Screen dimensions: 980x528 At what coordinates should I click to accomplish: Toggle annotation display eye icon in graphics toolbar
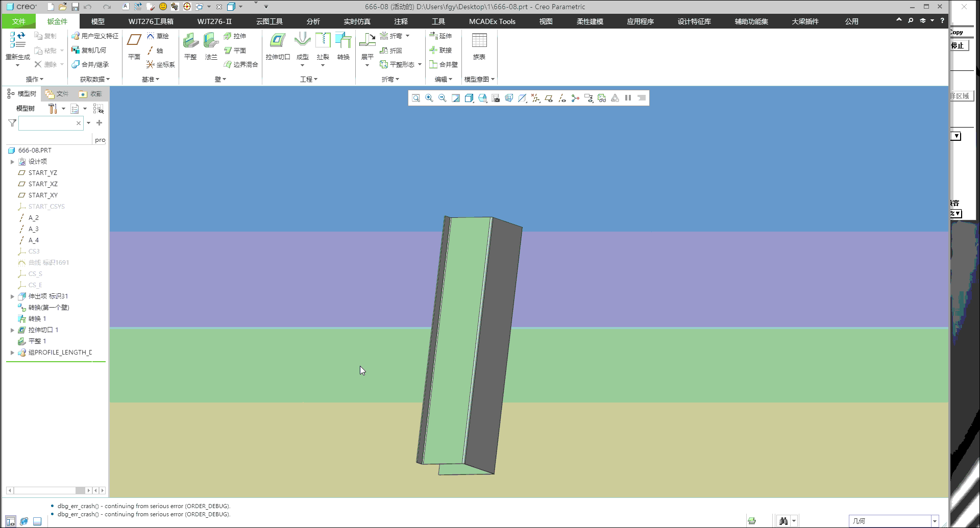pos(589,98)
